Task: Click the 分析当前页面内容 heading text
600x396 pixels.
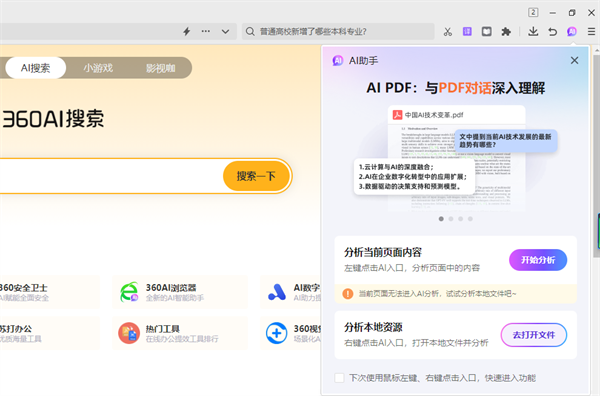Action: click(383, 253)
